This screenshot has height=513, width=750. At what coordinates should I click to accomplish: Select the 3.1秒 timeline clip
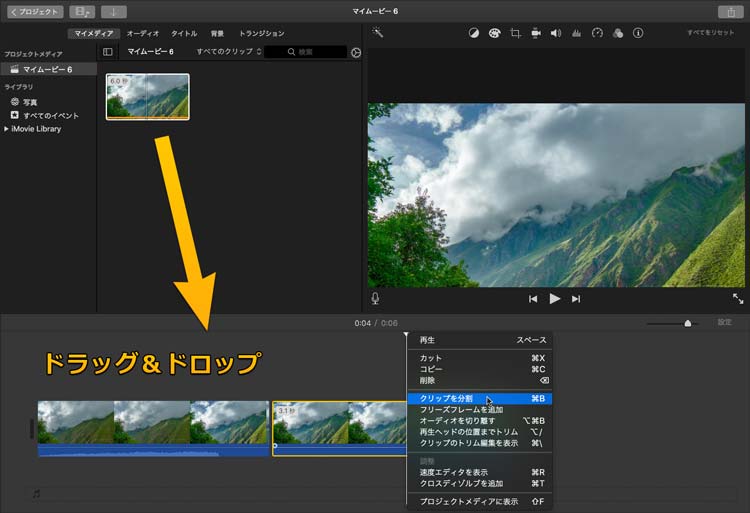click(339, 428)
